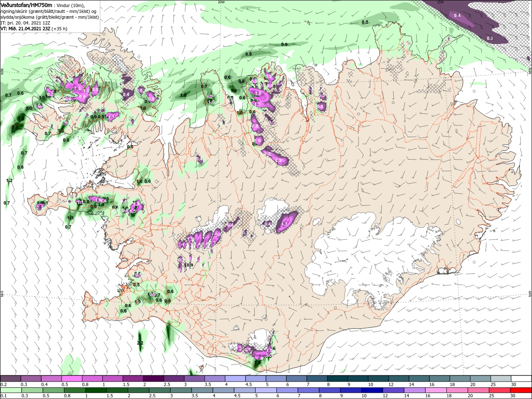This screenshot has width=532, height=399.
Task: Pick the light pink 16 swatch in the lower rain scale
Action: click(x=436, y=390)
